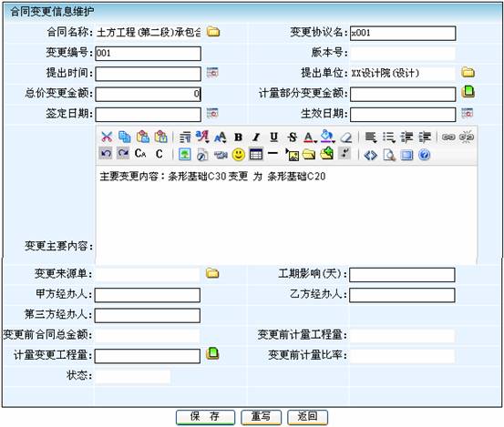Screen dimensions: 504x427
Task: Apply Strikethrough formatting in the editor
Action: click(292, 137)
